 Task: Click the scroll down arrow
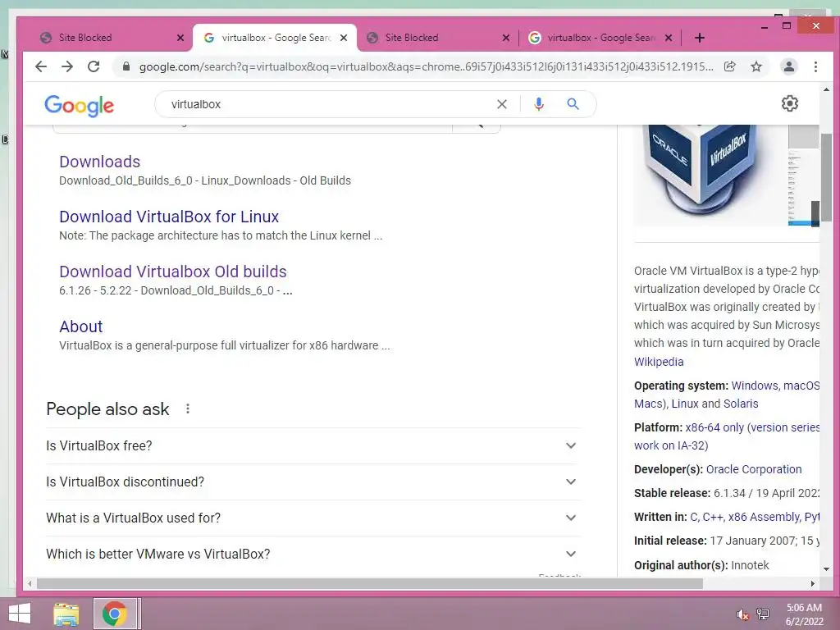point(826,569)
